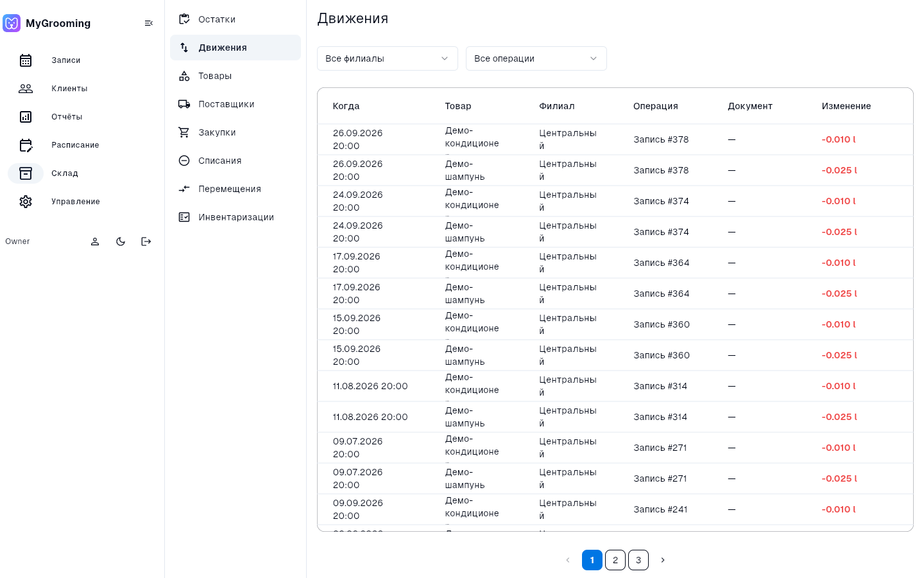This screenshot has width=924, height=578.
Task: Click the Филиал column header
Action: [557, 106]
